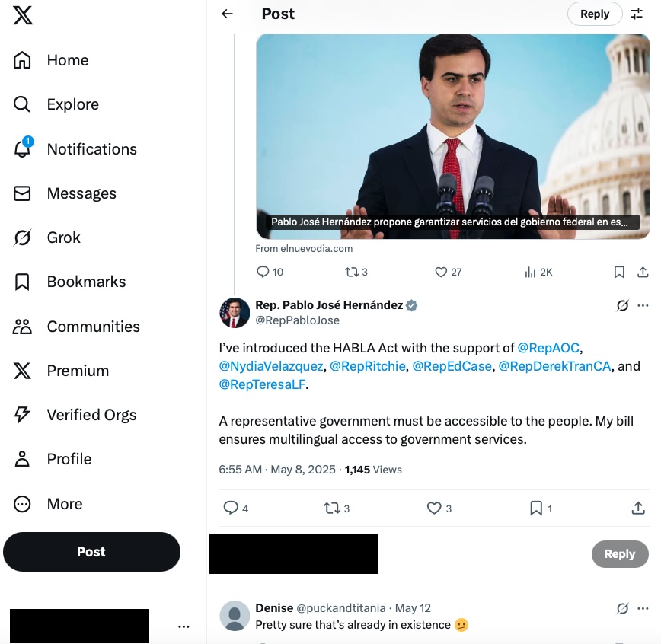This screenshot has width=661, height=644.
Task: Open account options dots at sidebar bottom
Action: [x=184, y=626]
